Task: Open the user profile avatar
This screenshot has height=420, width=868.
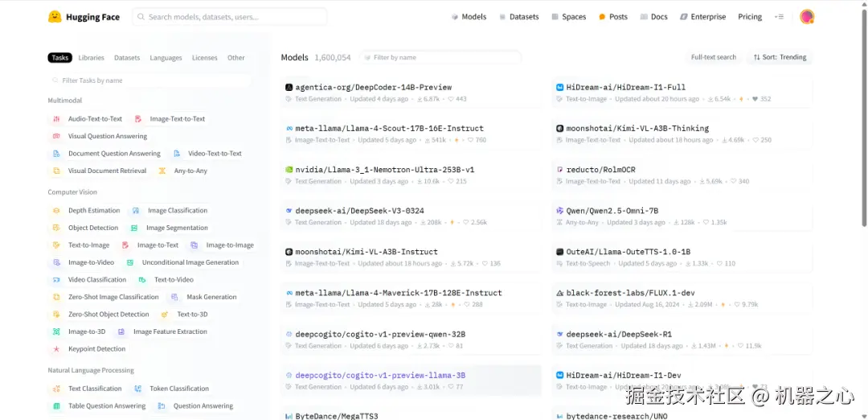Action: point(807,17)
